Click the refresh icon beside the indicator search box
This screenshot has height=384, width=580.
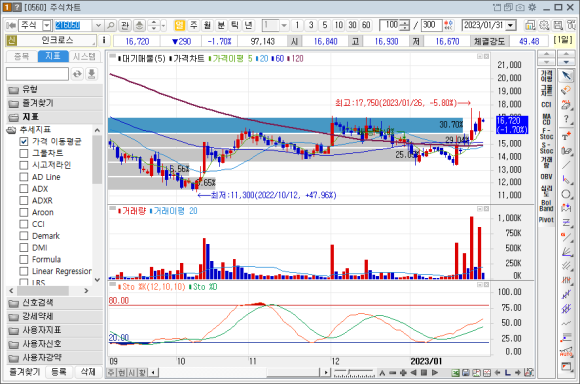coord(77,74)
